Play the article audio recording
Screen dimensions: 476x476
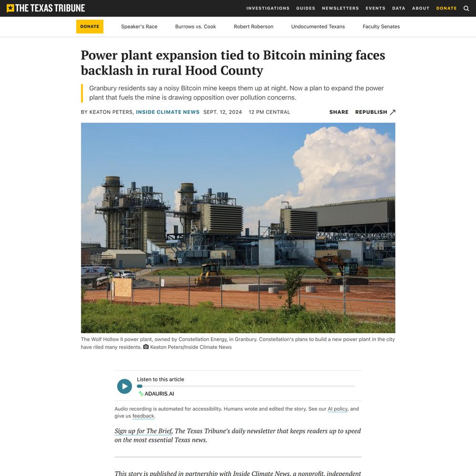tap(124, 386)
